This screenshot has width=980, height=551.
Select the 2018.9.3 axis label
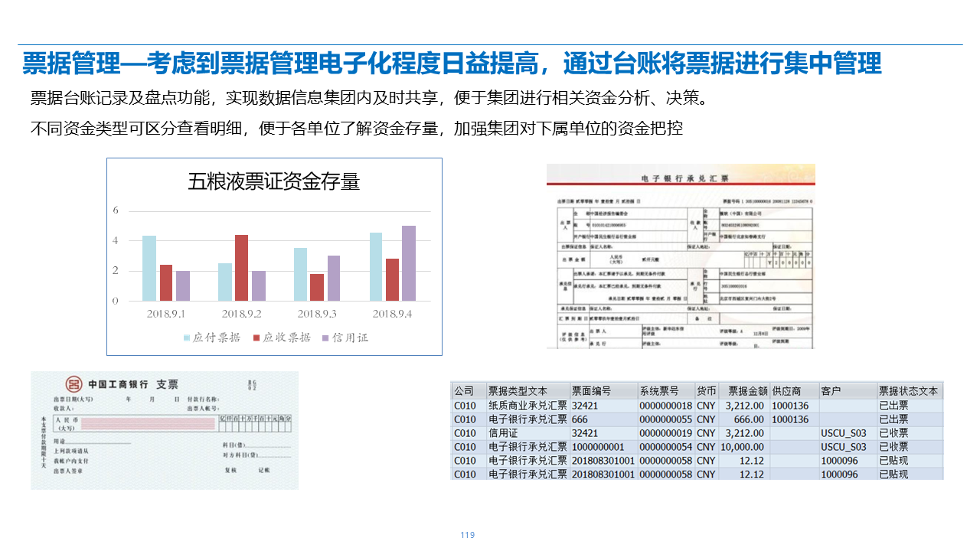(x=317, y=314)
